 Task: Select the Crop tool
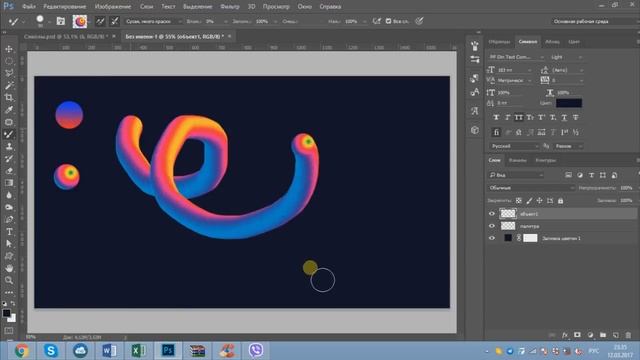(9, 98)
